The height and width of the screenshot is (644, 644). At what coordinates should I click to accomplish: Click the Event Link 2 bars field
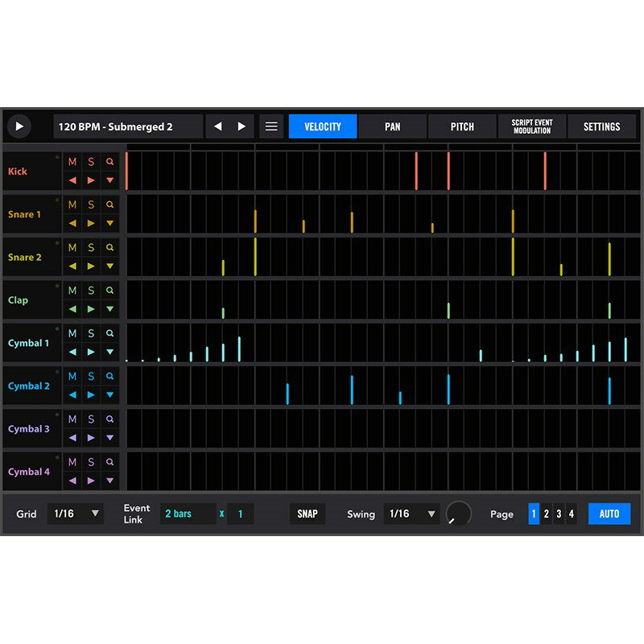pos(188,514)
